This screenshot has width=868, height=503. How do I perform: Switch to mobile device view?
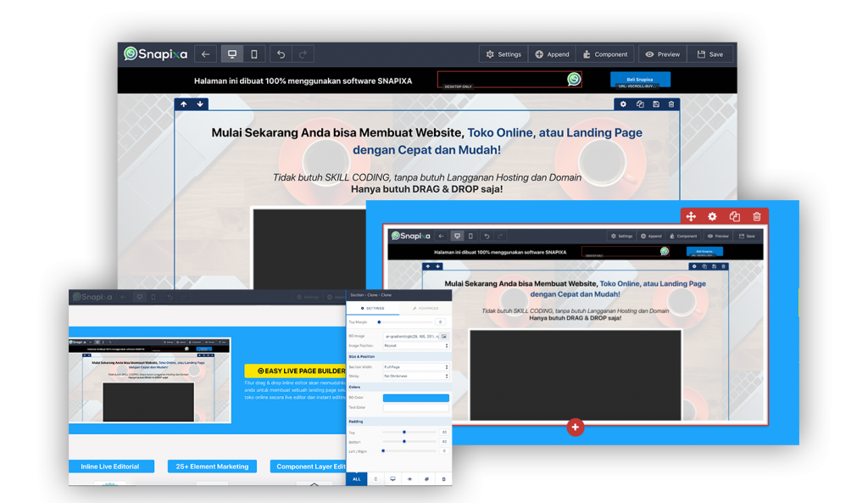[x=254, y=54]
